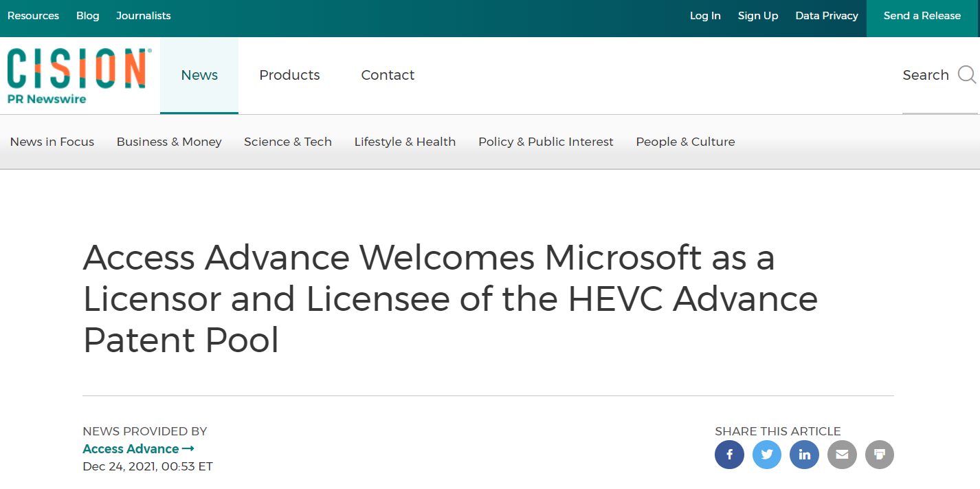Open Data Privacy page
The image size is (980, 489).
pyautogui.click(x=827, y=16)
